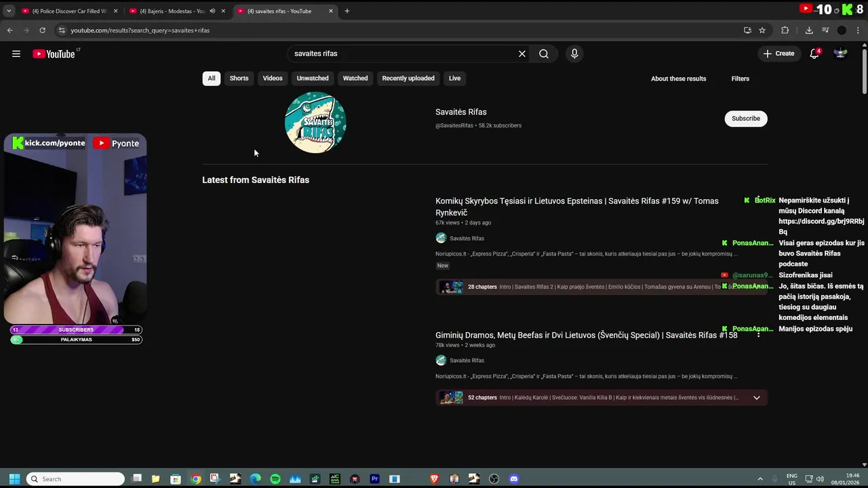Open Chrome media controls icon
The width and height of the screenshot is (868, 488).
click(x=825, y=30)
